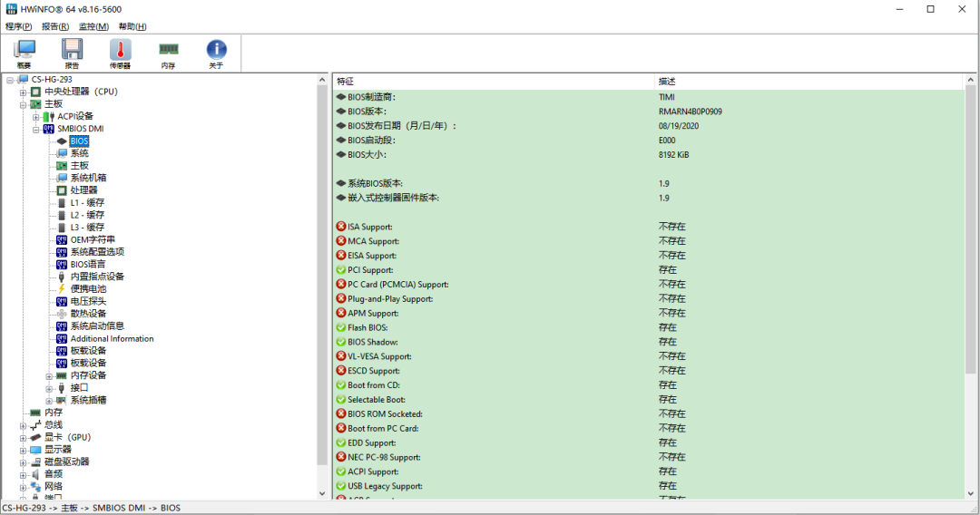
Task: Click the 描述 column header
Action: tap(808, 82)
